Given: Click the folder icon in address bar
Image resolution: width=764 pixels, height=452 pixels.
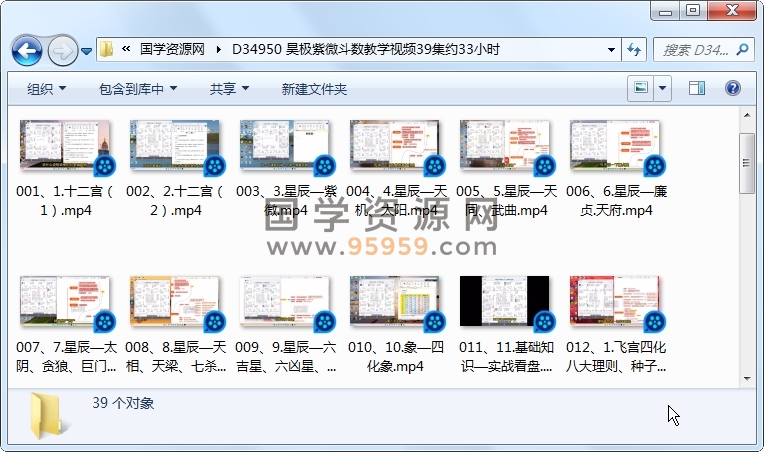Looking at the screenshot, I should coord(106,49).
